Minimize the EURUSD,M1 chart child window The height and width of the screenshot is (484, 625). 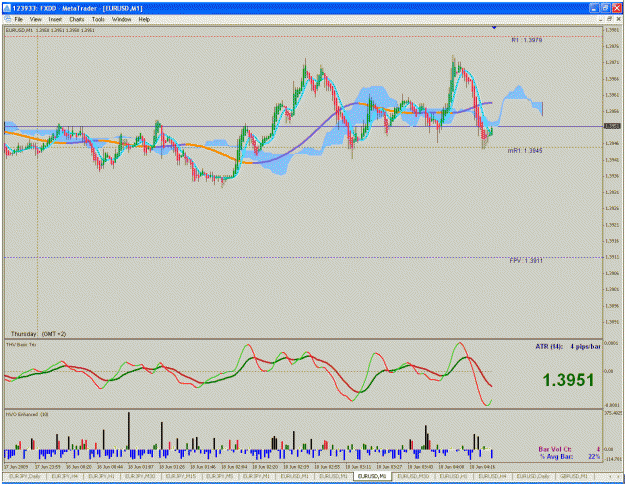point(601,19)
